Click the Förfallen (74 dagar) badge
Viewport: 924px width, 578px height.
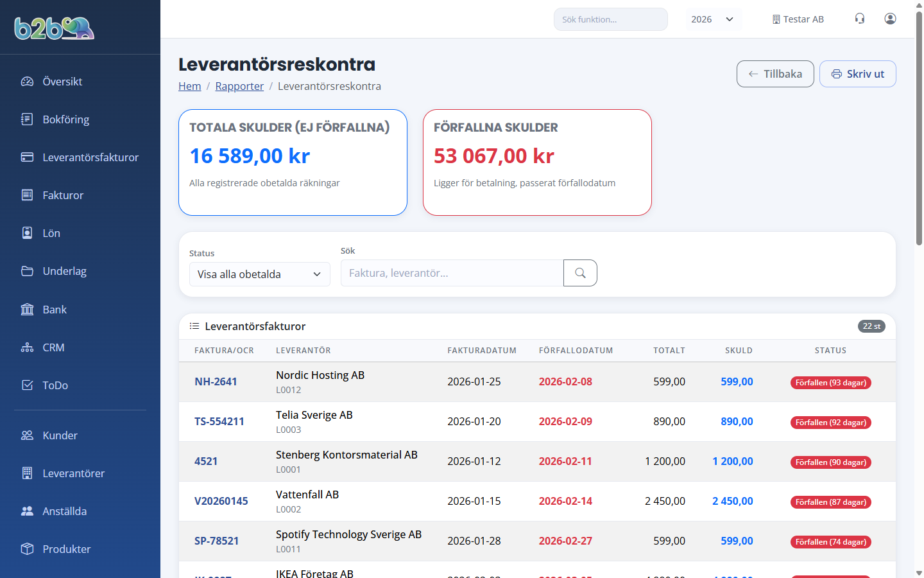click(x=831, y=542)
